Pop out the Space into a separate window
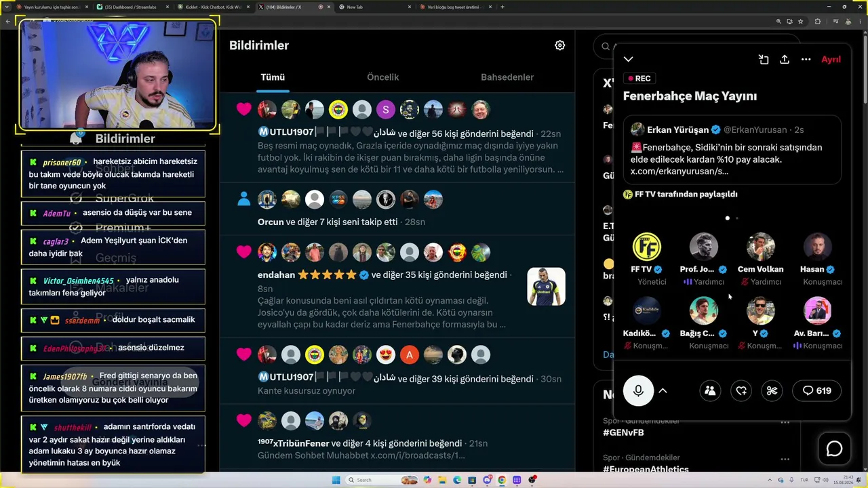Viewport: 868px width, 488px height. [764, 60]
